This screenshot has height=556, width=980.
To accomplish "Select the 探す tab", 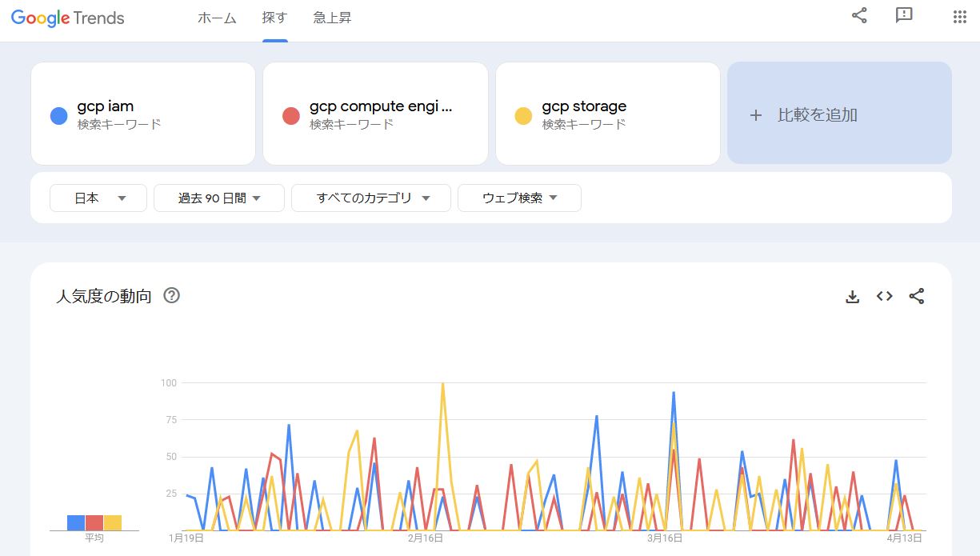I will [274, 18].
